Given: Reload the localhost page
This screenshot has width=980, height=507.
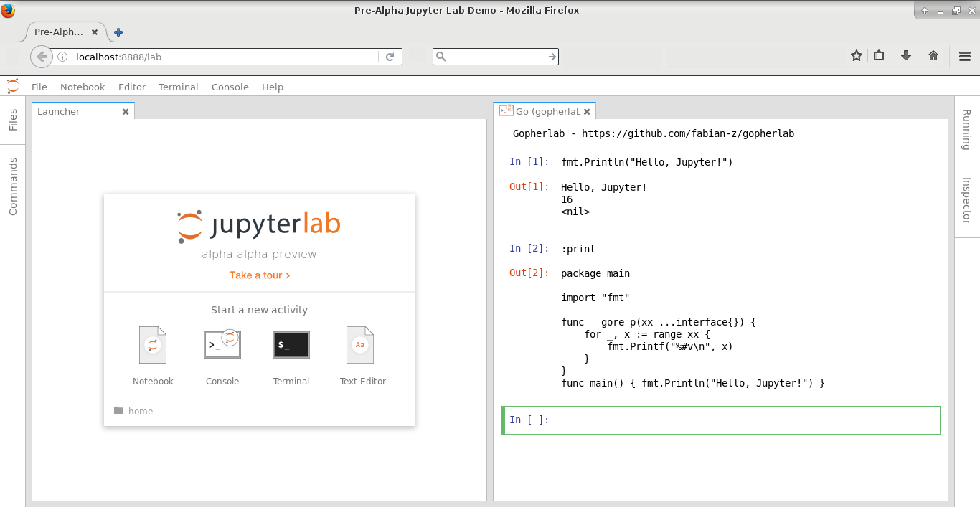Looking at the screenshot, I should click(390, 57).
